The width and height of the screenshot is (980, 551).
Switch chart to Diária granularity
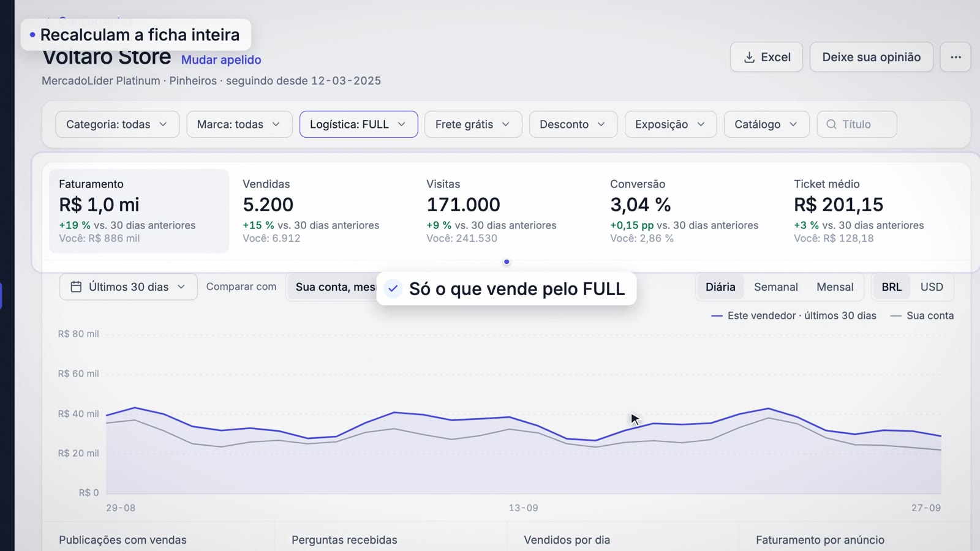(720, 287)
